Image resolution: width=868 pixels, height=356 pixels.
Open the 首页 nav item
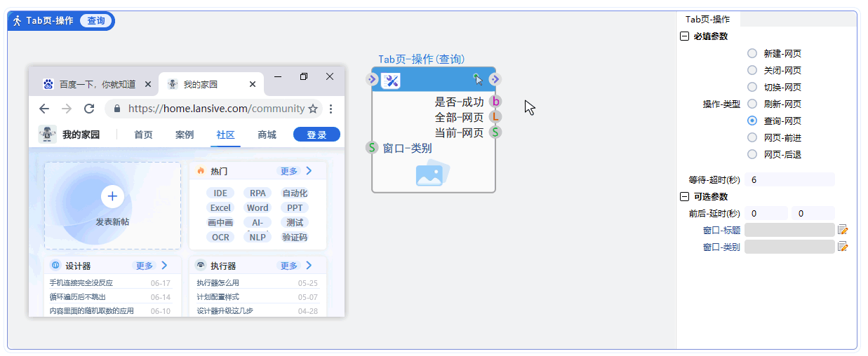pos(144,135)
